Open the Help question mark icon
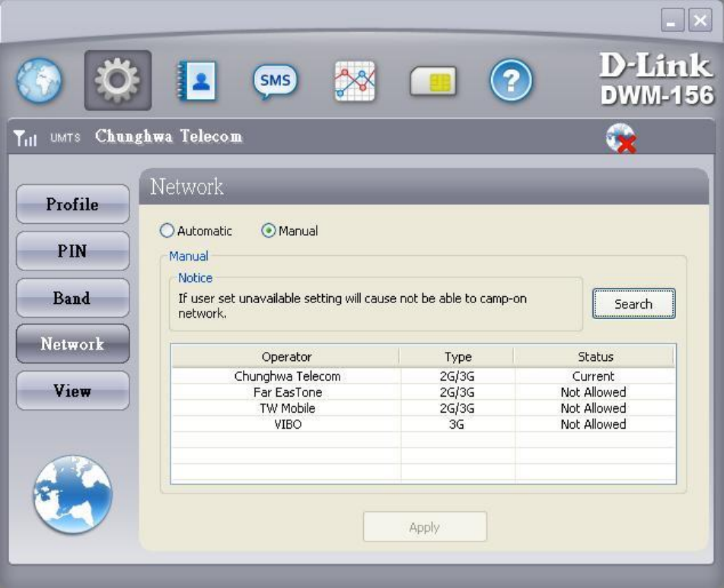Screen dimensions: 724x588 511,81
